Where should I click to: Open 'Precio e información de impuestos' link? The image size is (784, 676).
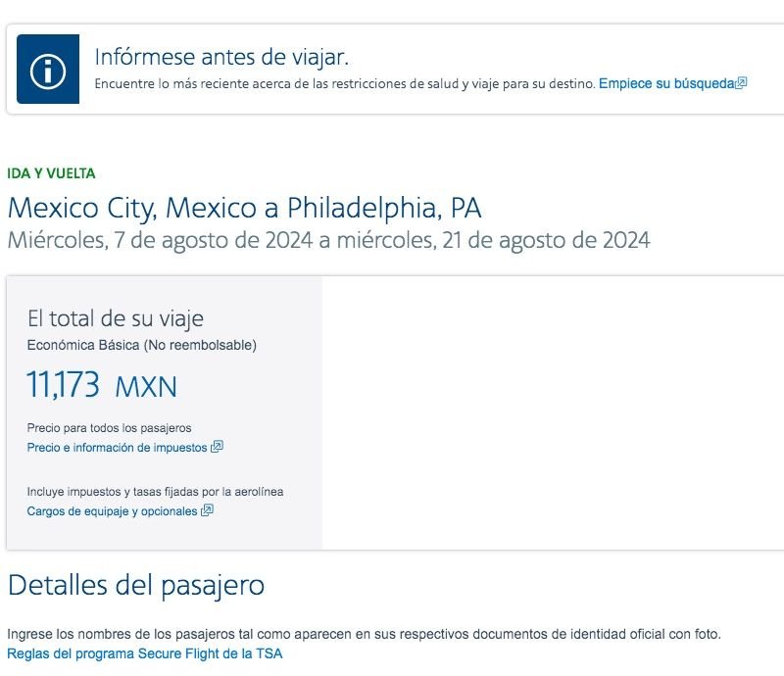click(x=117, y=448)
